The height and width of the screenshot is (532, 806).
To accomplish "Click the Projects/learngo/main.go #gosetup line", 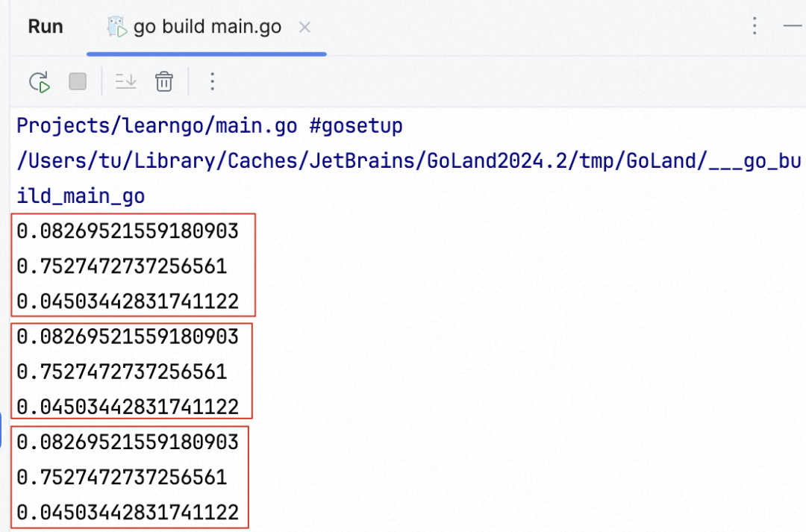I will (x=210, y=126).
